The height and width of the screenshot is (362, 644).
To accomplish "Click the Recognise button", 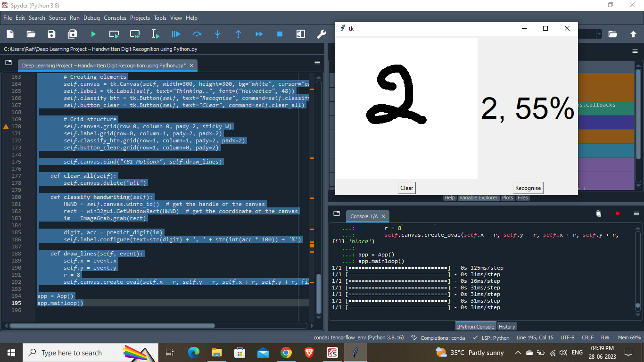I will pyautogui.click(x=528, y=188).
